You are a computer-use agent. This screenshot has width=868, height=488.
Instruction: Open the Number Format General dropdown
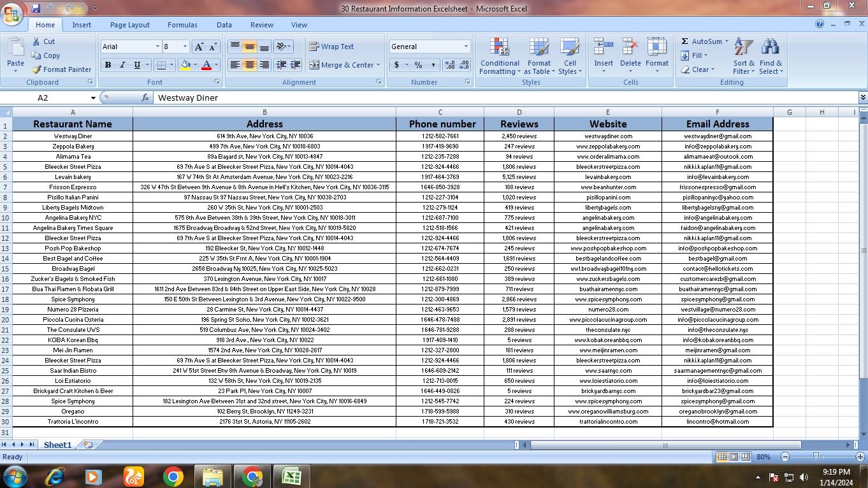coord(466,47)
